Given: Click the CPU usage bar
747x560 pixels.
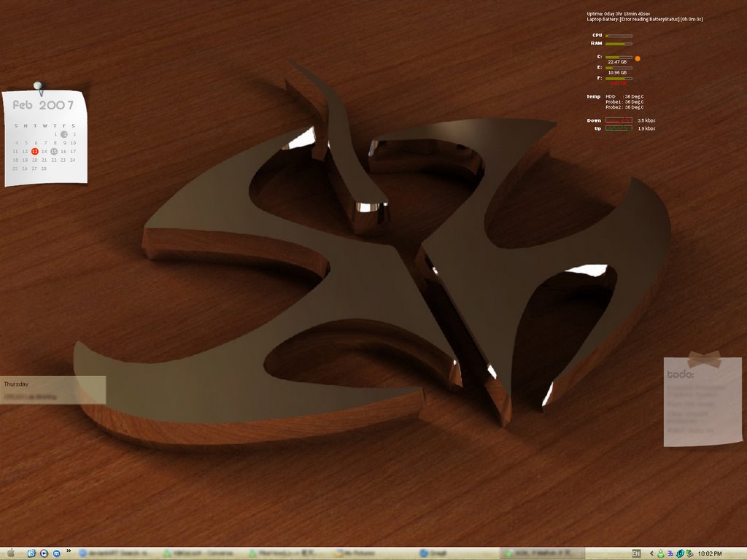Looking at the screenshot, I should coord(619,36).
